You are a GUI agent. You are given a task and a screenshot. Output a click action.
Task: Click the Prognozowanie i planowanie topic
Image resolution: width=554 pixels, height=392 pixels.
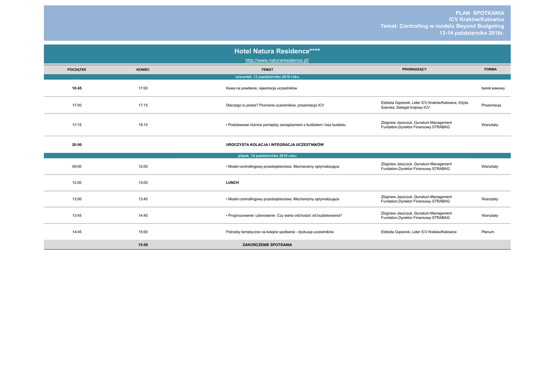(x=283, y=215)
